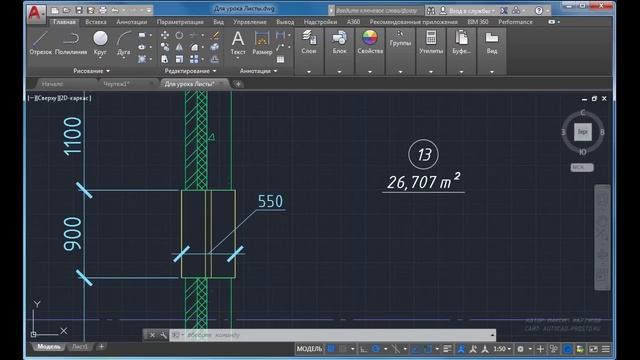Viewport: 640px width, 360px height.
Task: Select the Полилиния polyline tool
Action: (x=71, y=43)
